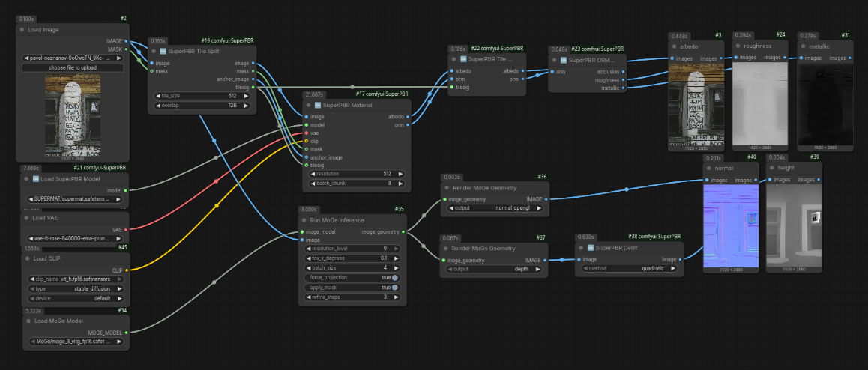Increase refine_steps with its right arrow
The height and width of the screenshot is (370, 868).
click(397, 297)
